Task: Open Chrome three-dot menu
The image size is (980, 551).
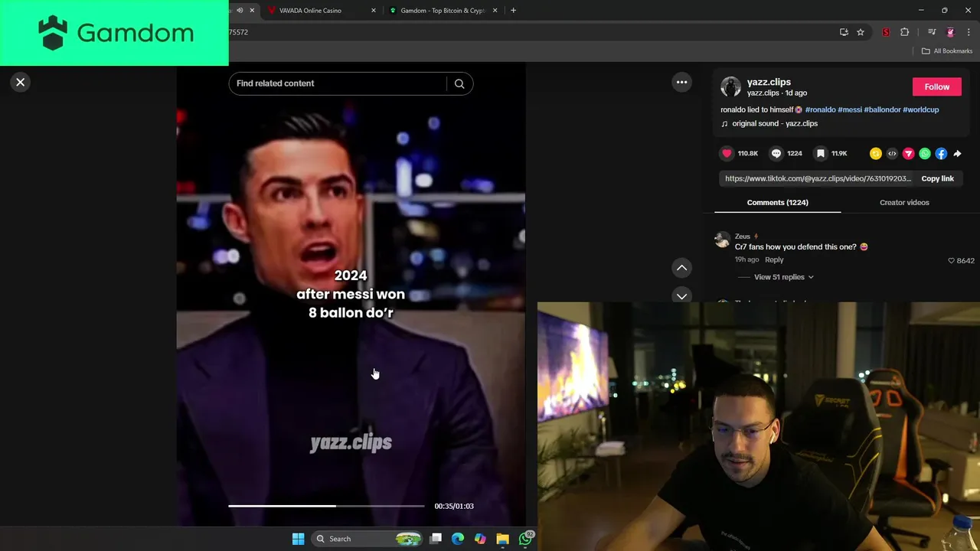Action: click(969, 32)
